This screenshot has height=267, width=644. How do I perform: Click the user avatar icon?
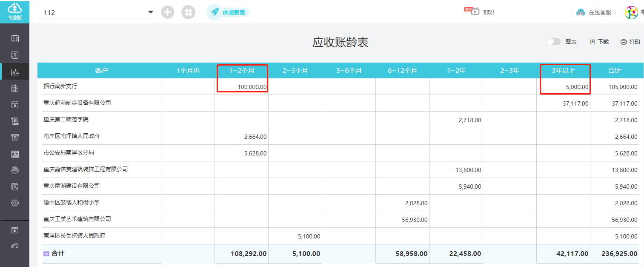pyautogui.click(x=631, y=12)
